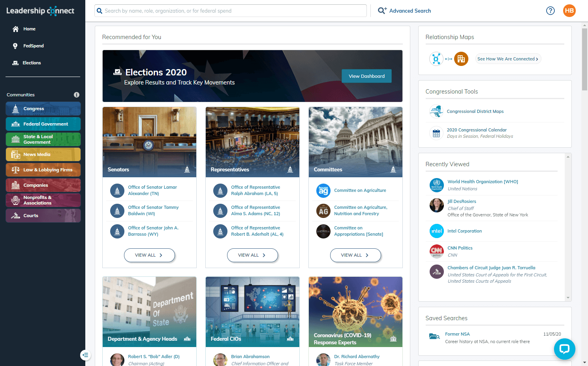Collapse sidebar using the round toggle icon
Screen dimensions: 588x366
(x=85, y=355)
